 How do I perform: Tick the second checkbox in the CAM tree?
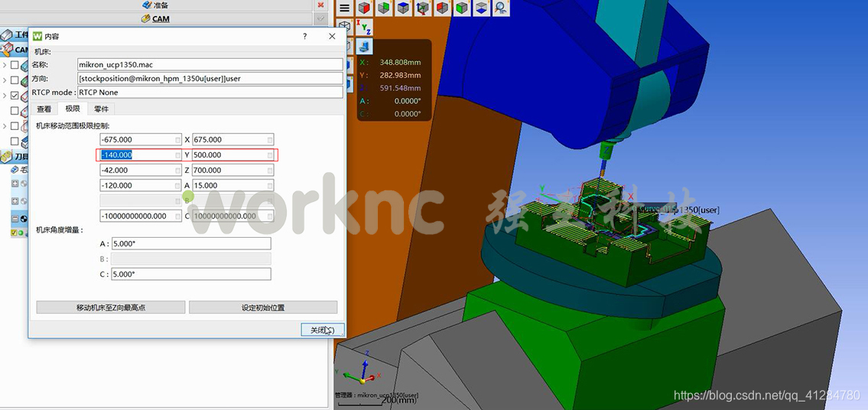click(x=15, y=80)
